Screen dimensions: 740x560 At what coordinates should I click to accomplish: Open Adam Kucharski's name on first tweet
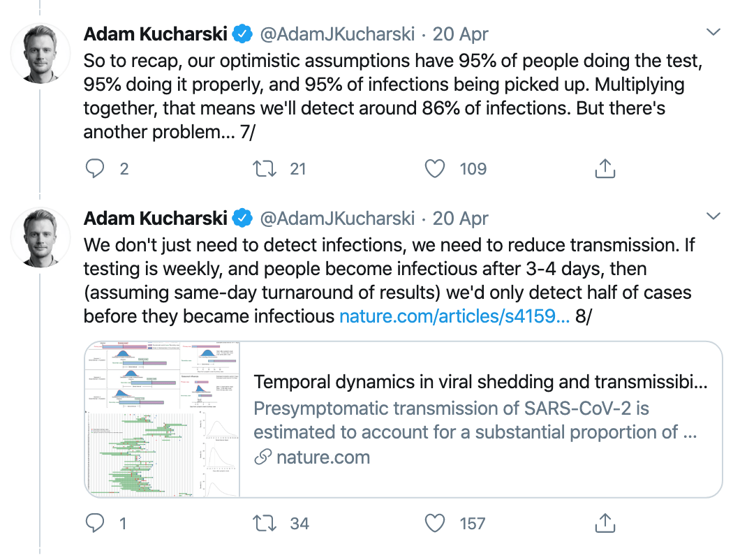[155, 34]
